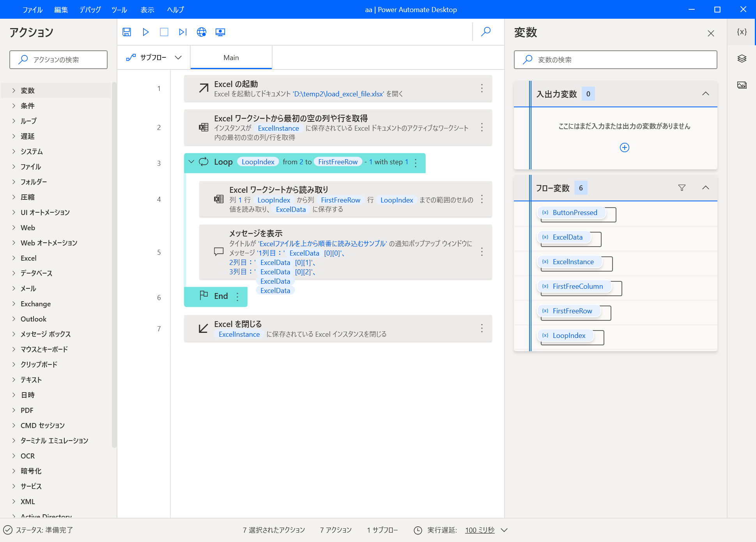Click the run delay clock icon
The height and width of the screenshot is (542, 756).
418,530
